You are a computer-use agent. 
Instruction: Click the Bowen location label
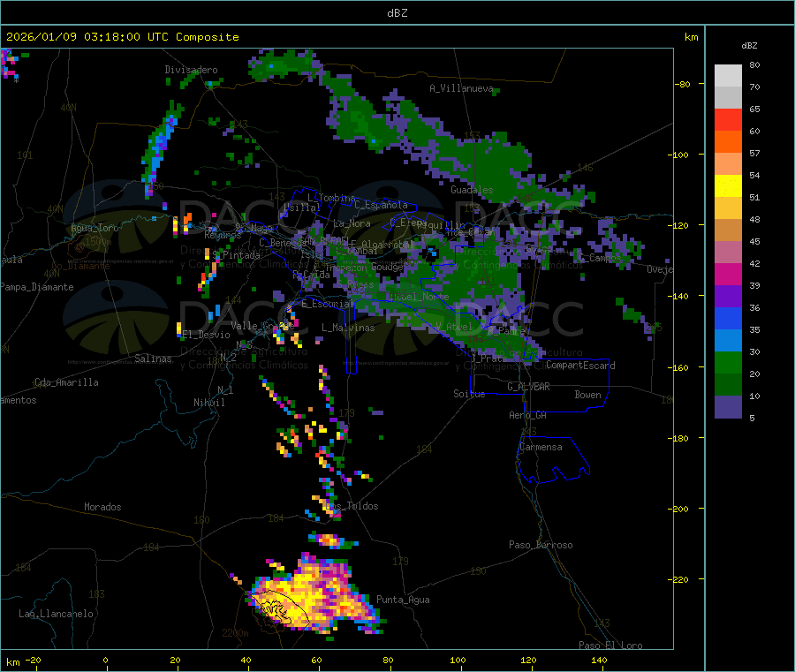pos(587,395)
